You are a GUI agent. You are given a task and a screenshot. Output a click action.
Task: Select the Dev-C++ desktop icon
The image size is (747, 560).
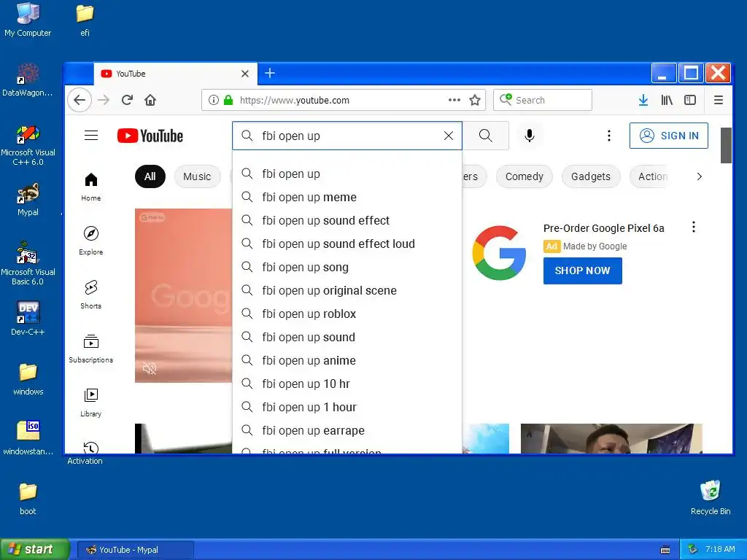click(28, 318)
